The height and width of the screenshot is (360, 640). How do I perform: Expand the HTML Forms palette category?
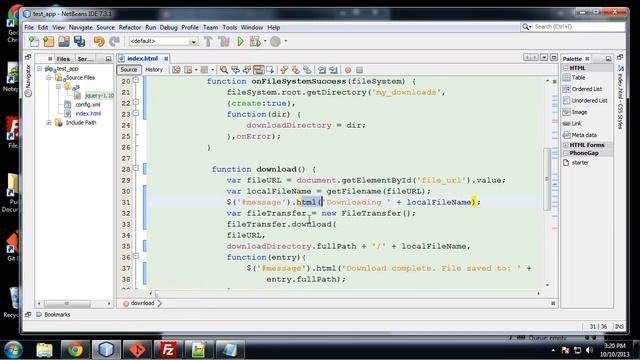click(566, 145)
